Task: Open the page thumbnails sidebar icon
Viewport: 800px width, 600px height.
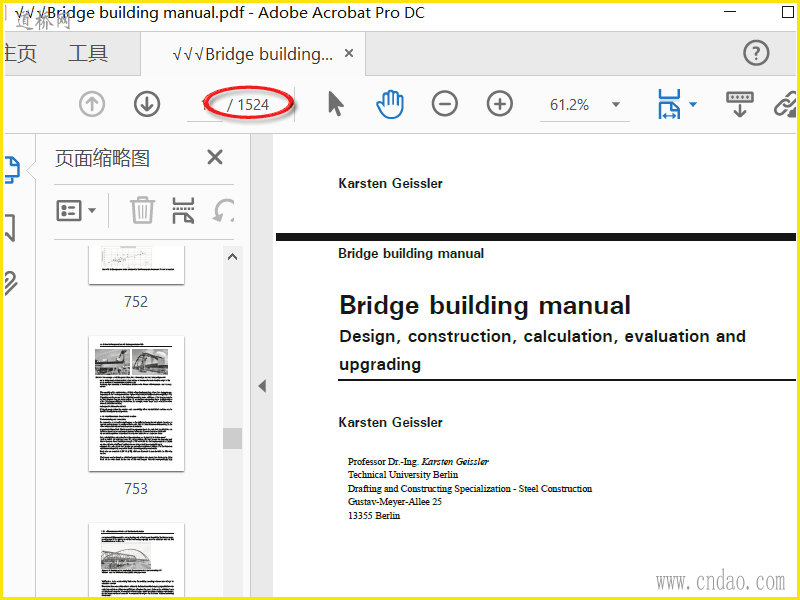Action: coord(12,170)
